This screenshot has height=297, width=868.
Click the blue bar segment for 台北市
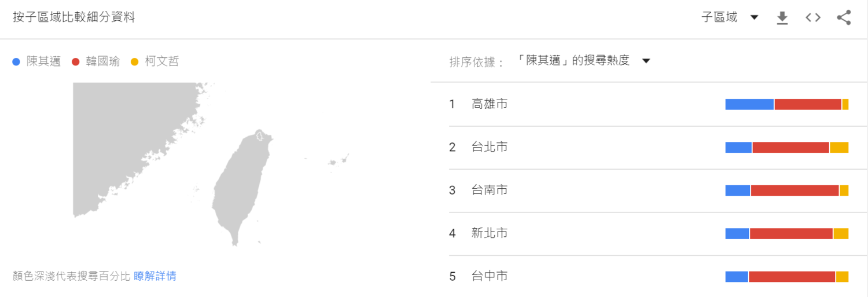pyautogui.click(x=738, y=148)
